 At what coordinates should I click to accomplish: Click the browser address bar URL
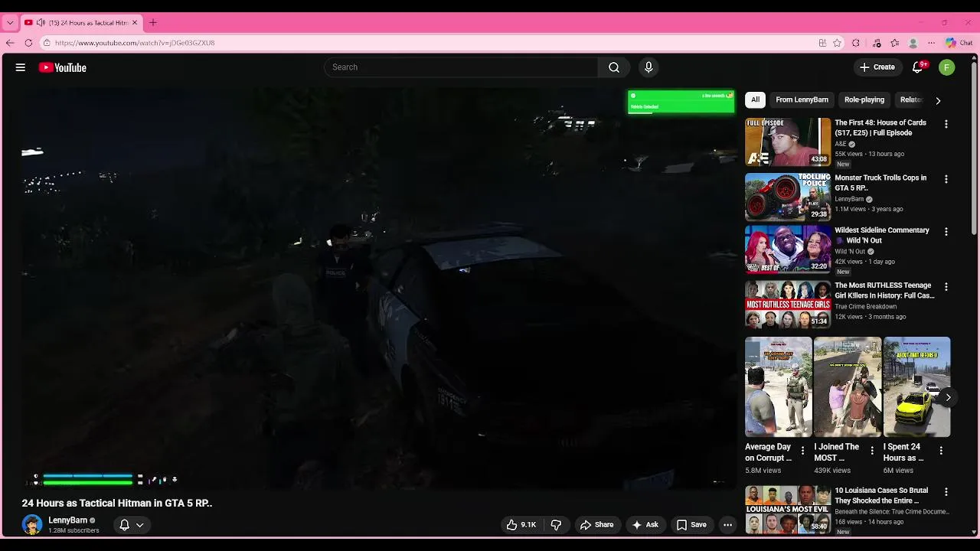tap(135, 43)
